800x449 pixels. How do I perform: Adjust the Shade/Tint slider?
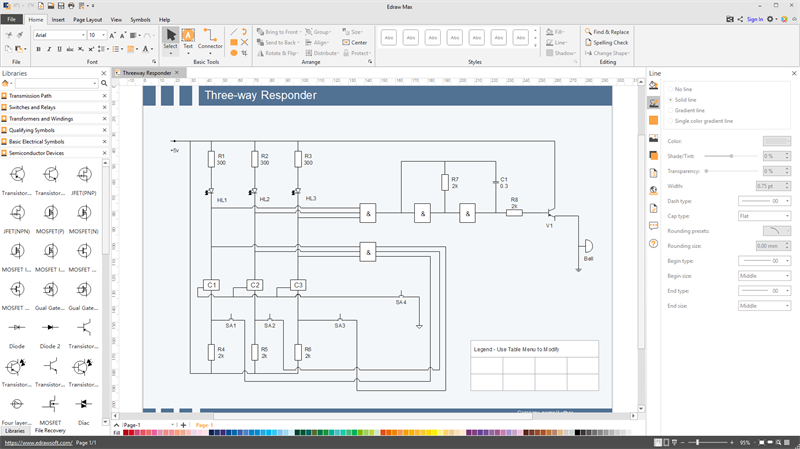click(732, 156)
